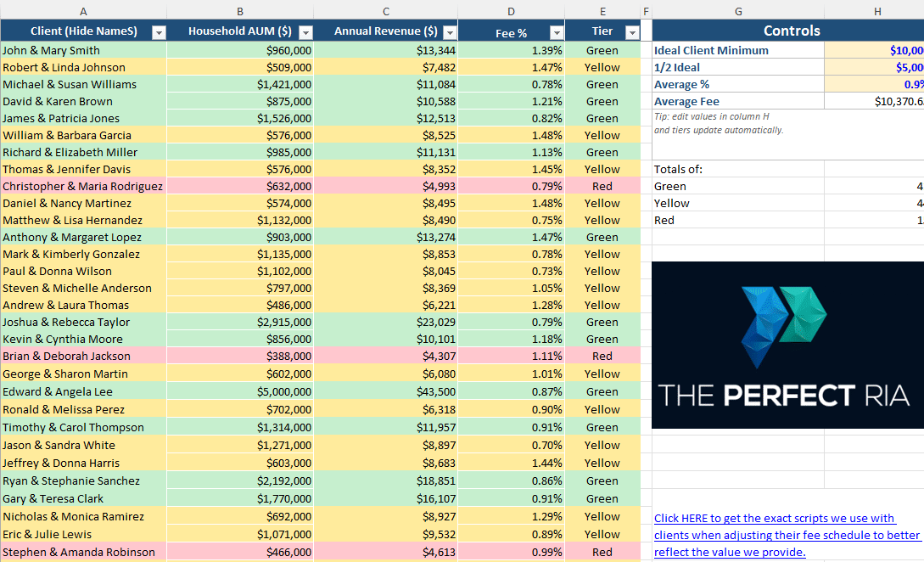Select the 0.70% fee cell

(511, 445)
